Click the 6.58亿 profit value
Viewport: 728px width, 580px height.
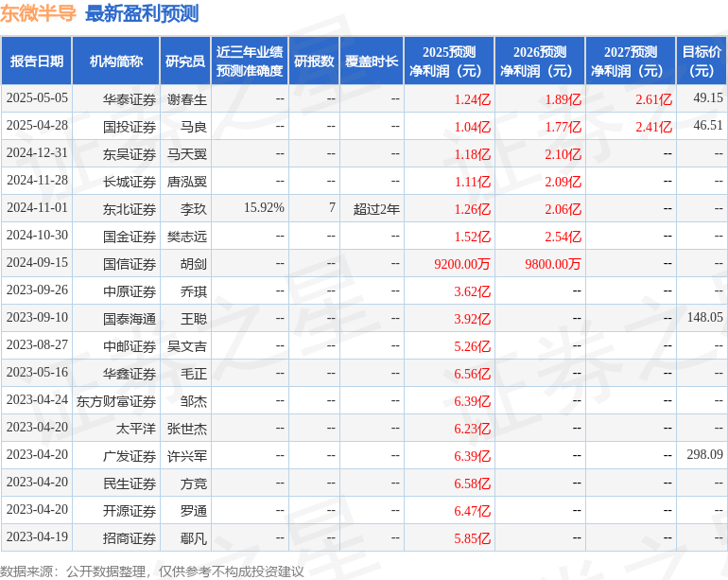[472, 483]
